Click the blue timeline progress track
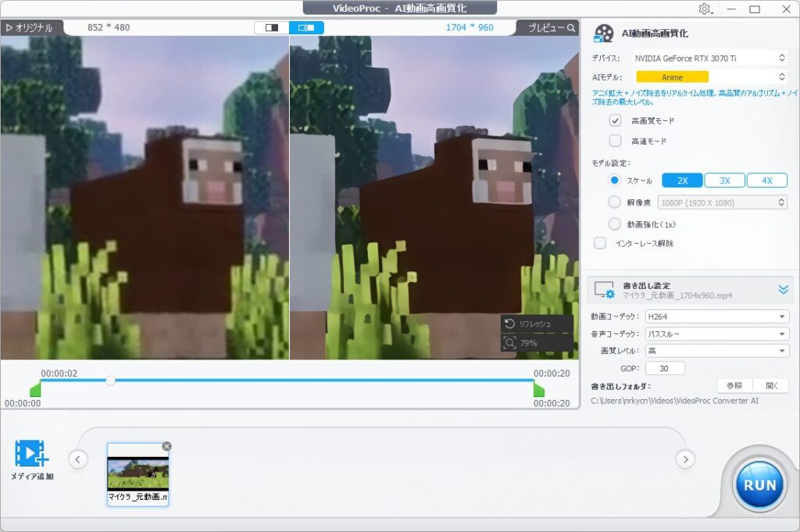Image resolution: width=800 pixels, height=532 pixels. coord(287,380)
